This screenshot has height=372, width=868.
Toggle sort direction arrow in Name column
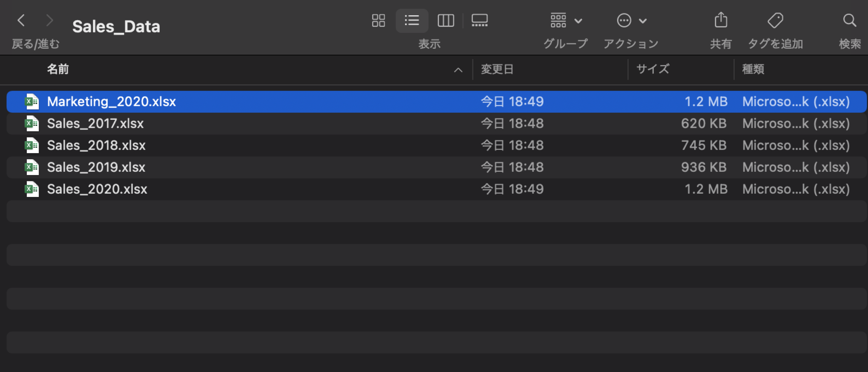point(458,70)
